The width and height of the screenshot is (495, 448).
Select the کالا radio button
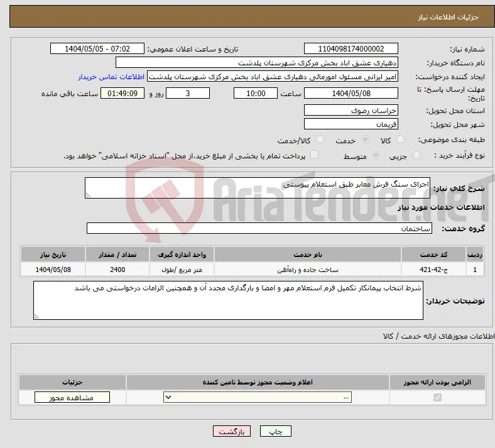pyautogui.click(x=400, y=139)
